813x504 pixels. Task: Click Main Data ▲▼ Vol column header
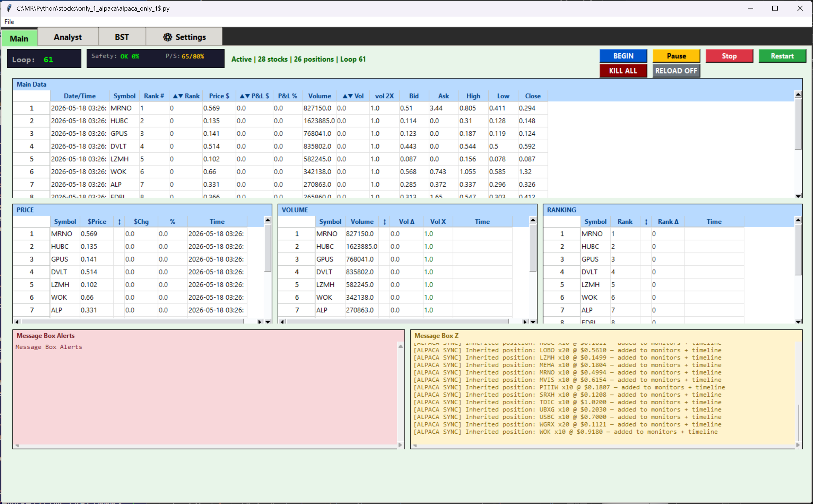click(353, 96)
